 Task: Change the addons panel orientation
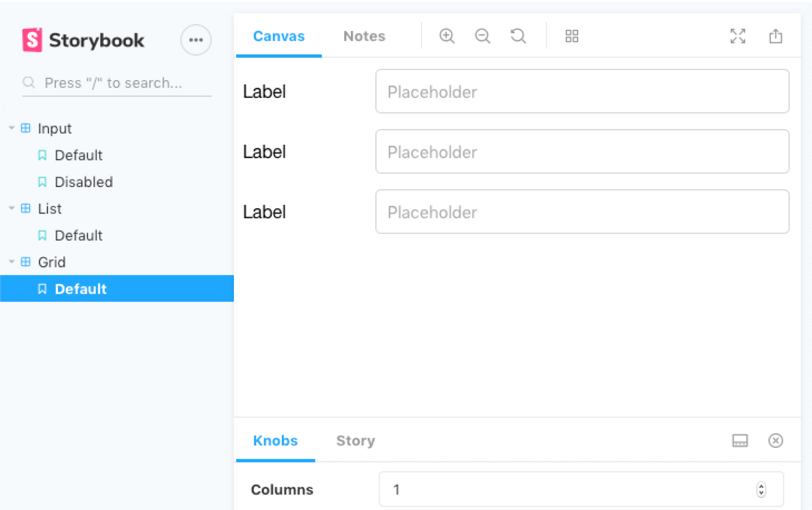(x=740, y=440)
